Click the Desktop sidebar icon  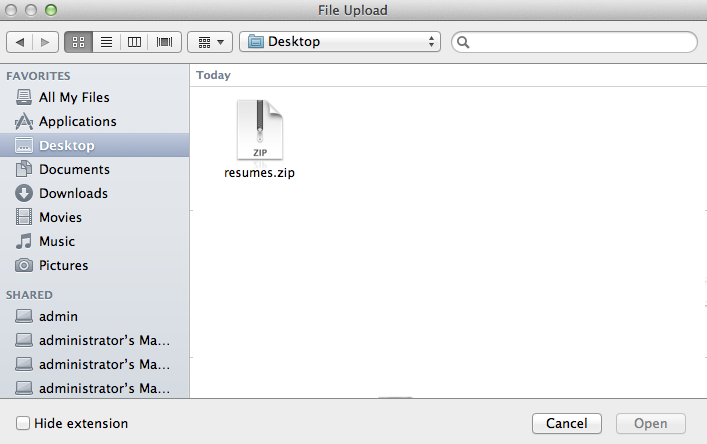[24, 145]
